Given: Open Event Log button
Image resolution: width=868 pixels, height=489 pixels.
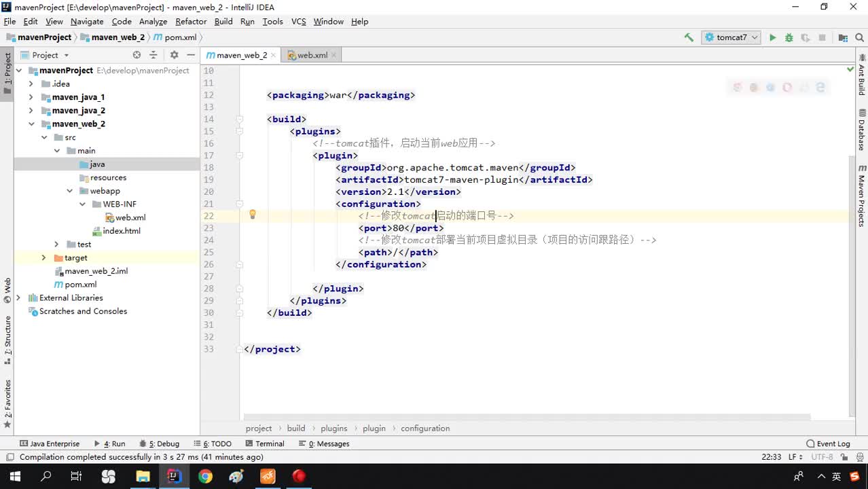Looking at the screenshot, I should coord(828,443).
